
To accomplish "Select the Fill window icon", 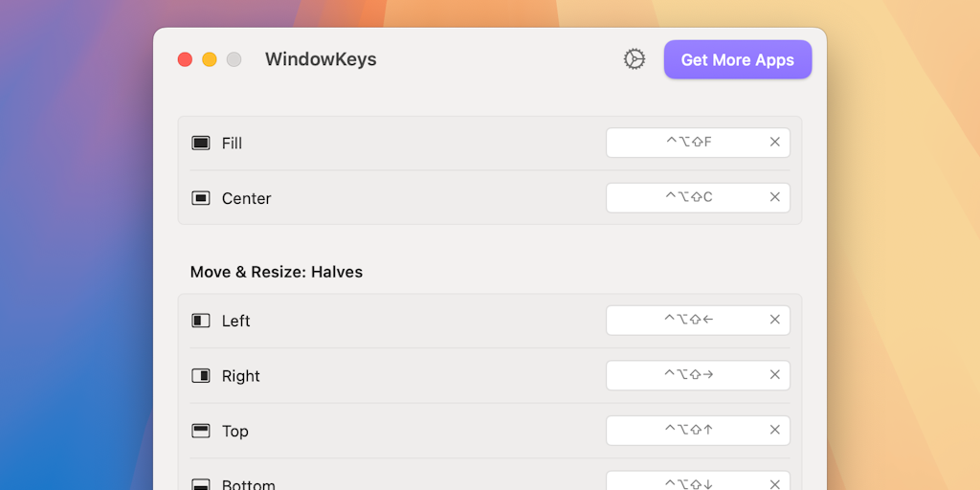I will [x=201, y=144].
